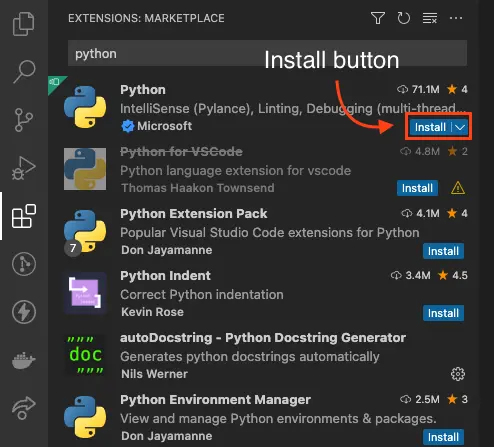Open the Run and Debug view

click(x=24, y=168)
